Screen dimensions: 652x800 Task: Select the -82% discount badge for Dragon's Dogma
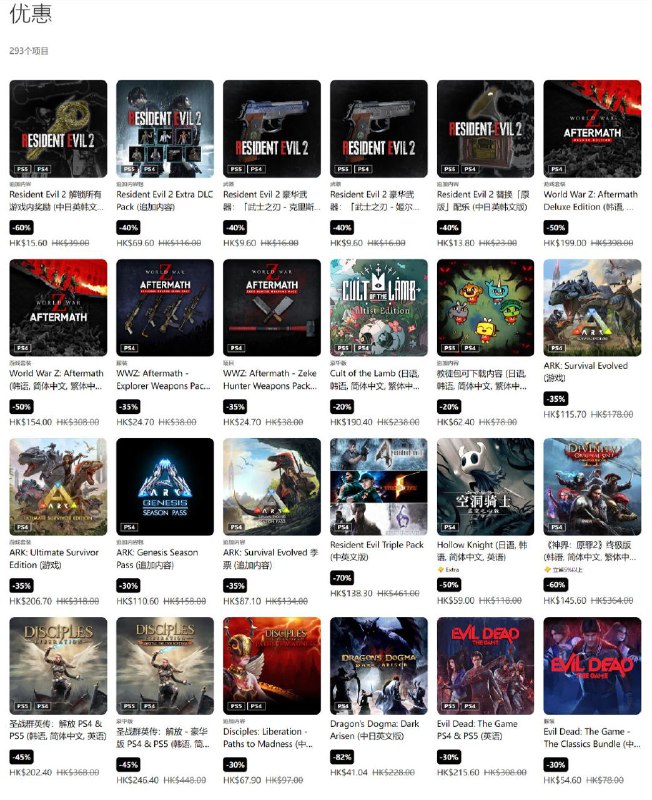342,757
